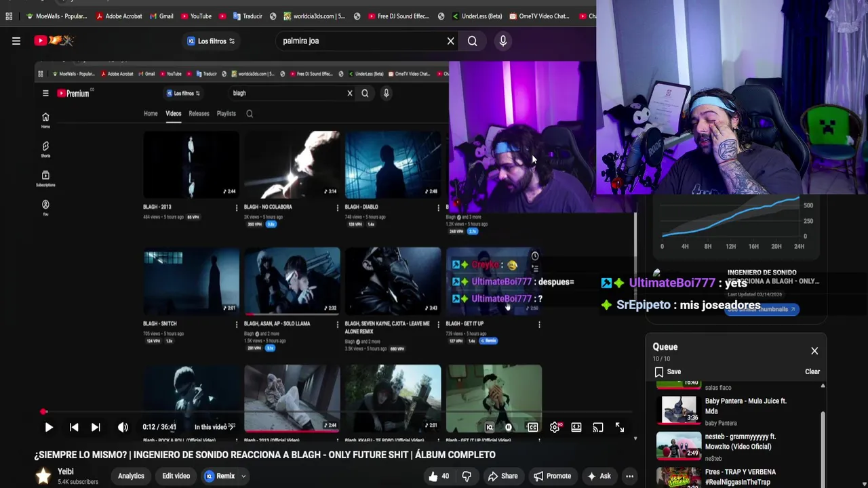Image resolution: width=868 pixels, height=488 pixels.
Task: Enter fullscreen mode
Action: tap(620, 427)
